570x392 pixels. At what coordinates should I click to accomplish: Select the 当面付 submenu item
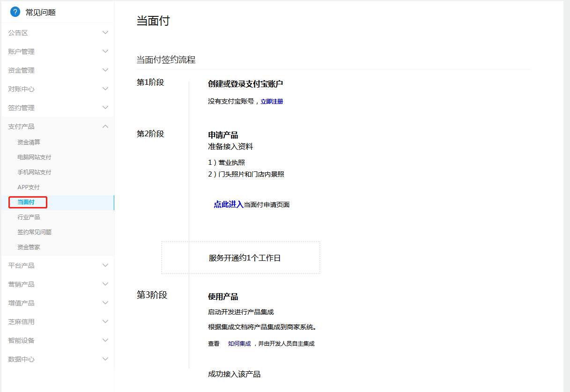26,202
